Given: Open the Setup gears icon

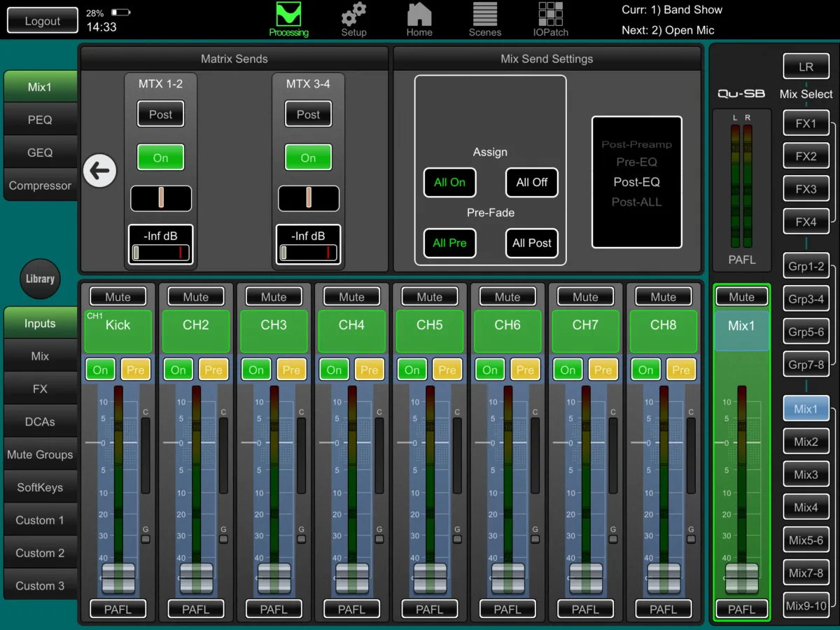Looking at the screenshot, I should point(353,19).
